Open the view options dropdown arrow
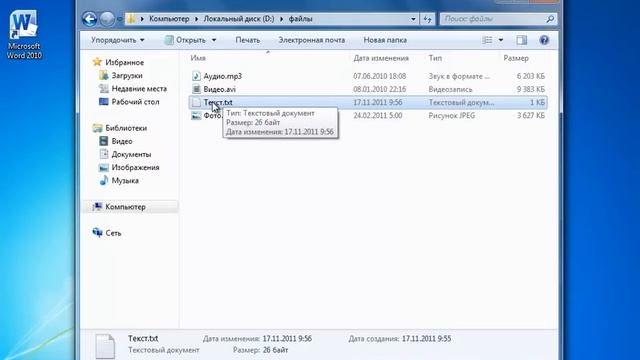 (501, 40)
